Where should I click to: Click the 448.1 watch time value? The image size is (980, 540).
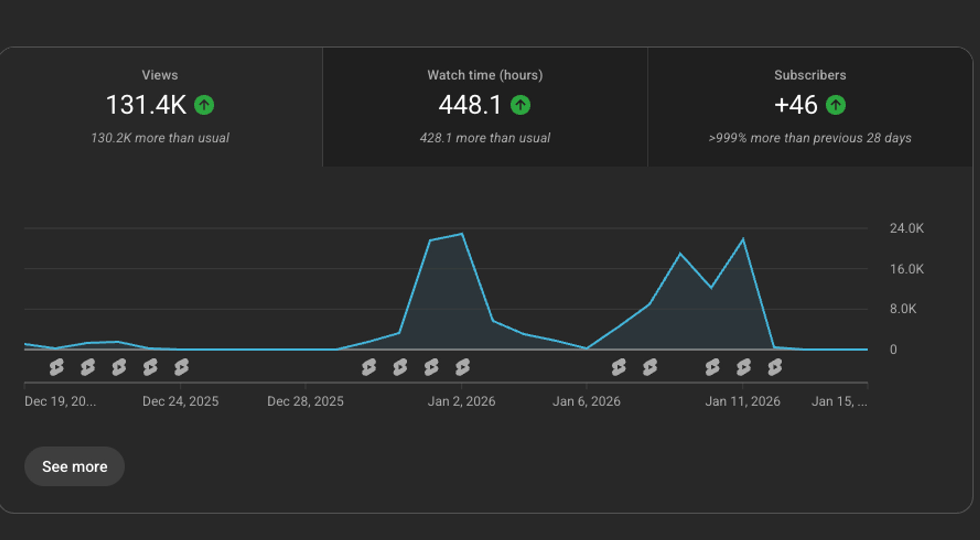(470, 105)
